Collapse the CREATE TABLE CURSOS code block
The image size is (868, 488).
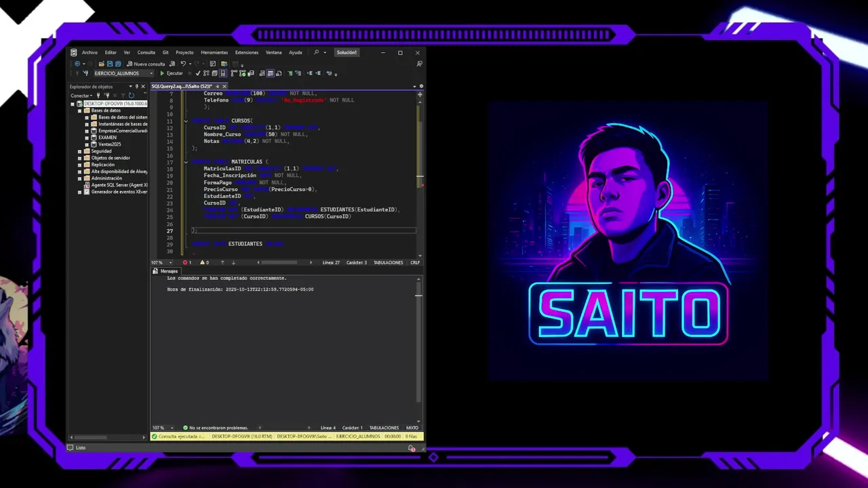tap(186, 121)
